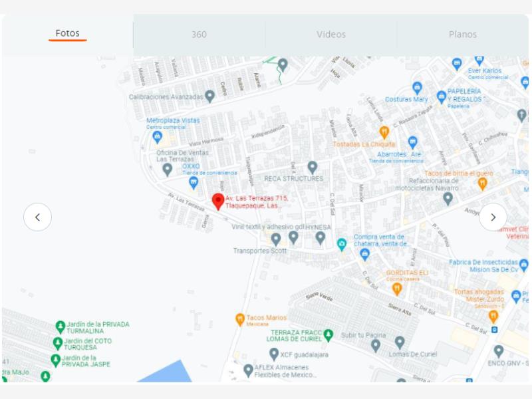Click the Costuras Mary shop pin
Screen dimensions: 532x399
click(x=417, y=88)
